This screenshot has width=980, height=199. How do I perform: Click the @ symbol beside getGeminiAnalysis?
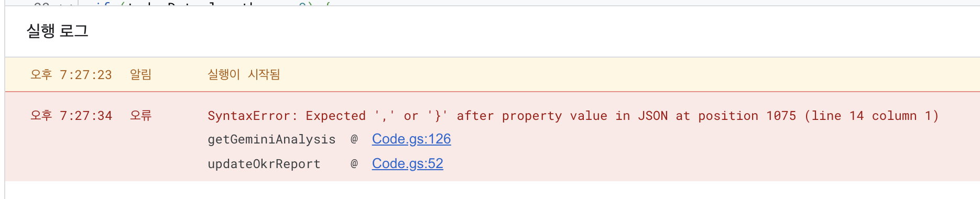[354, 139]
